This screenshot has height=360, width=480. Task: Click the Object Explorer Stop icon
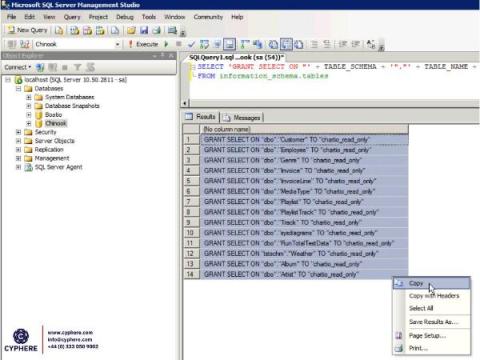click(65, 67)
